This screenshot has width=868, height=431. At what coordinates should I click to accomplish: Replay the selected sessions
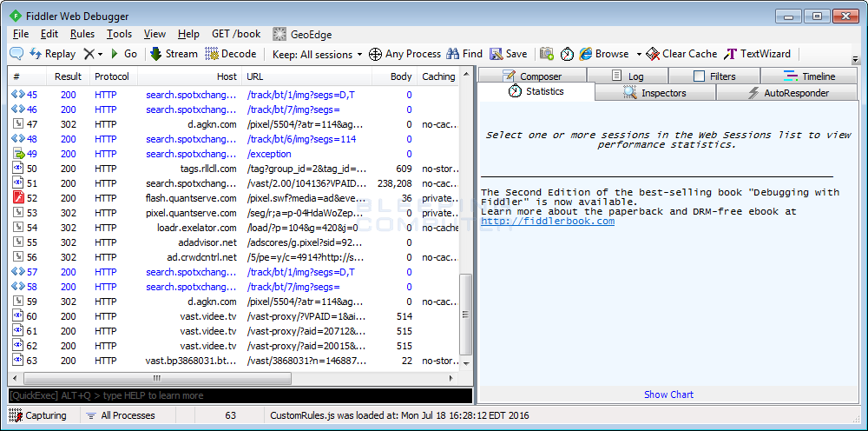53,54
